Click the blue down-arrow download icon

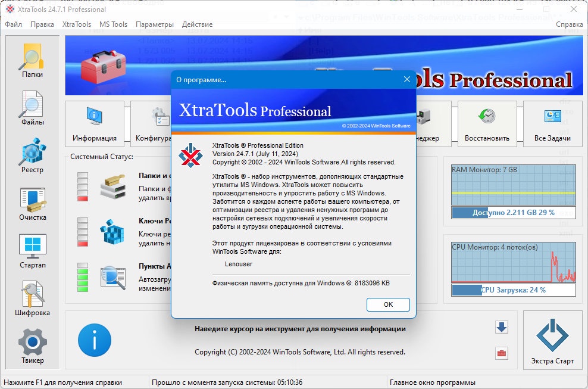click(501, 327)
